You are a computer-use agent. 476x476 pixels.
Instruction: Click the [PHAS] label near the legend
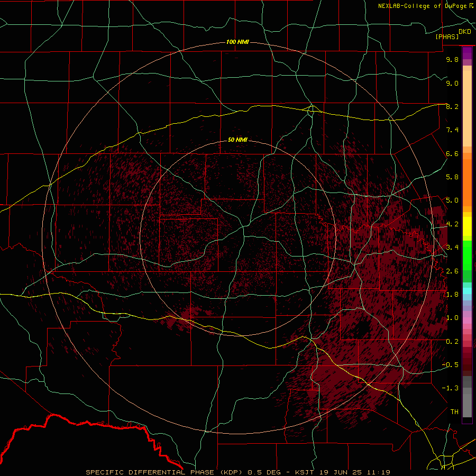(447, 36)
